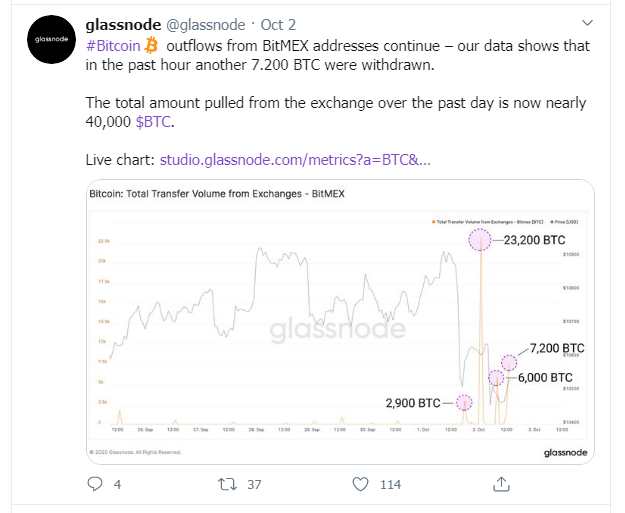Click the glassnode watermark in chart center
The image size is (625, 513).
(335, 329)
